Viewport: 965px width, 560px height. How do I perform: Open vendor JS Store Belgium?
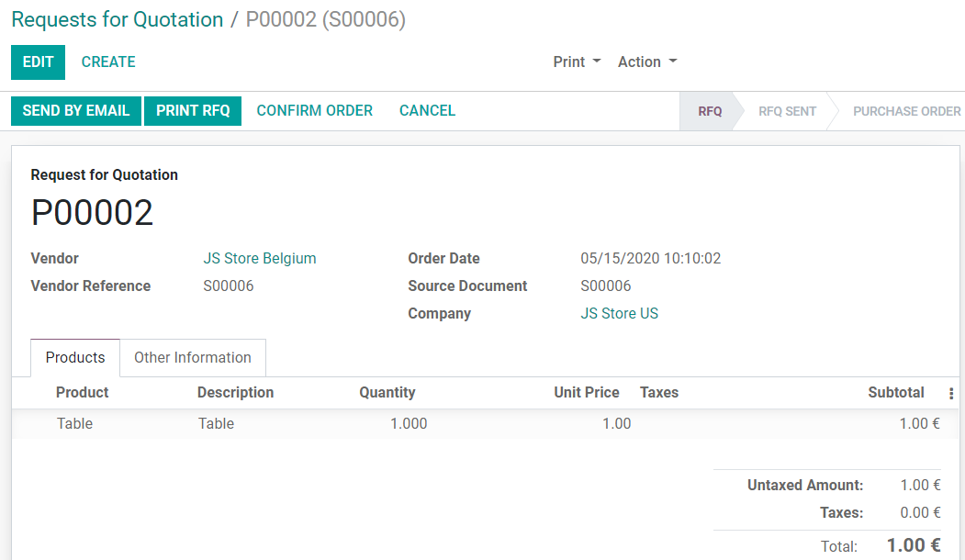coord(259,258)
